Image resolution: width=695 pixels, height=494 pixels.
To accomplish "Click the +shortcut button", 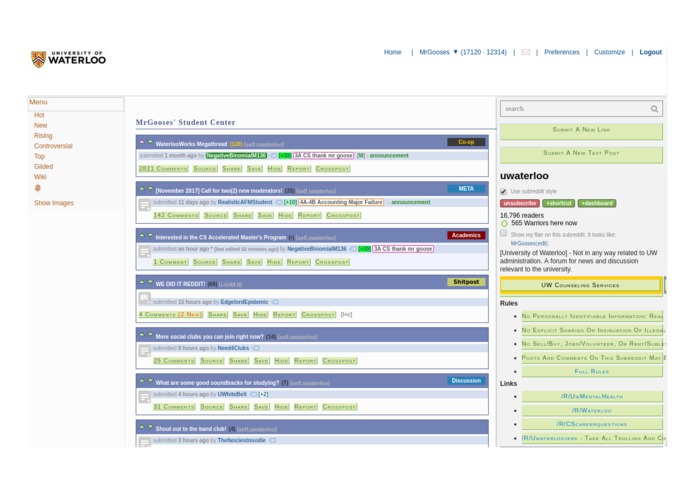I will click(558, 203).
